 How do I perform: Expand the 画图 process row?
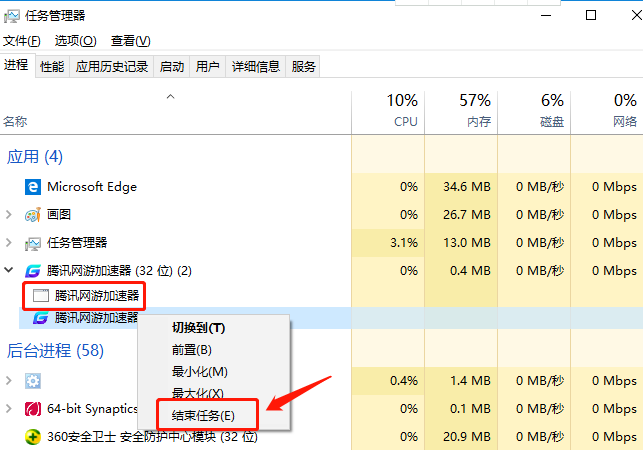click(x=9, y=215)
